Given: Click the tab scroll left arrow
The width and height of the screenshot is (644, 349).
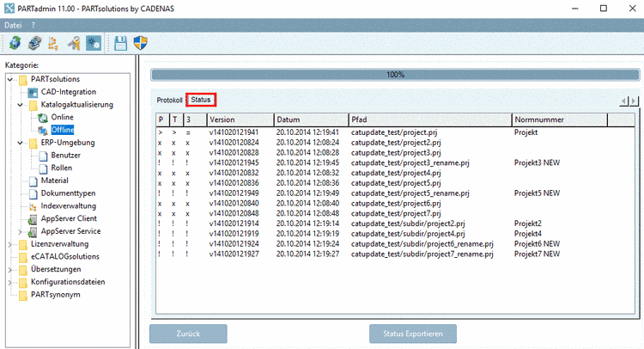Looking at the screenshot, I should coord(624,101).
